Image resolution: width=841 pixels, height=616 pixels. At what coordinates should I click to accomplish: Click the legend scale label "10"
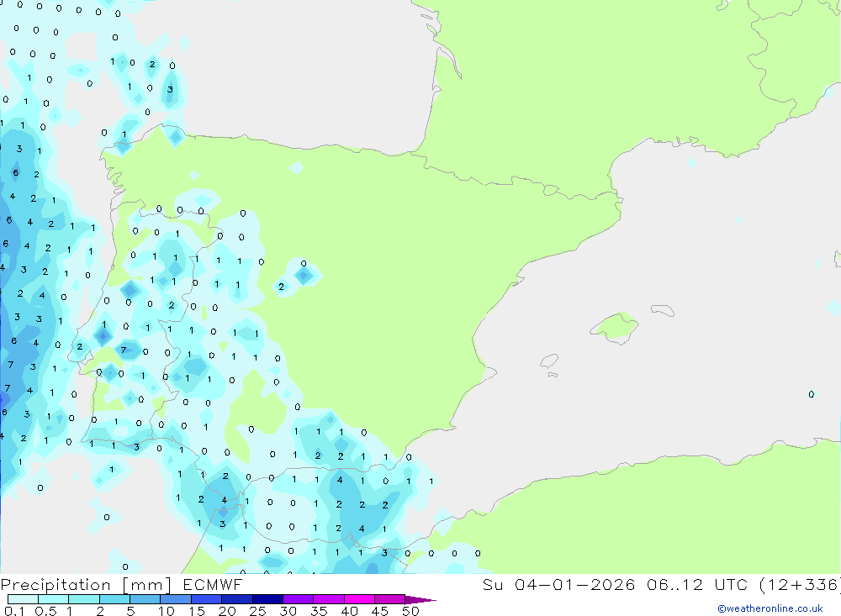pyautogui.click(x=167, y=611)
